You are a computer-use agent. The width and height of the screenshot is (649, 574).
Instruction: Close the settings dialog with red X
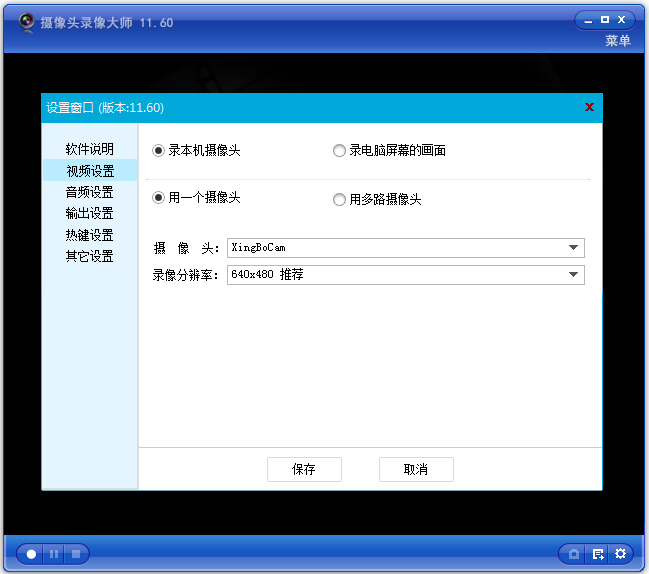pyautogui.click(x=589, y=107)
